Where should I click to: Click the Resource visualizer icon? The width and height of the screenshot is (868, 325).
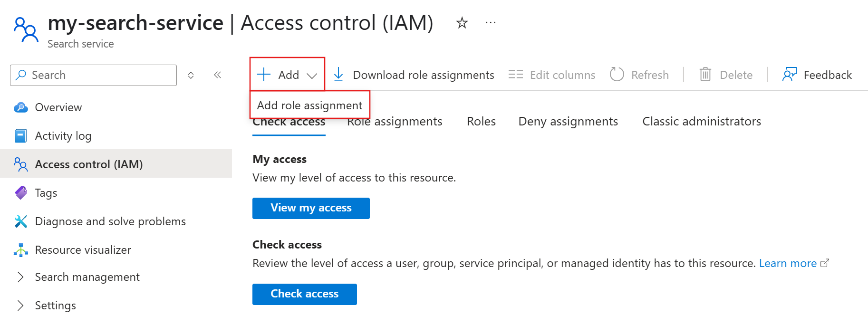click(x=21, y=250)
